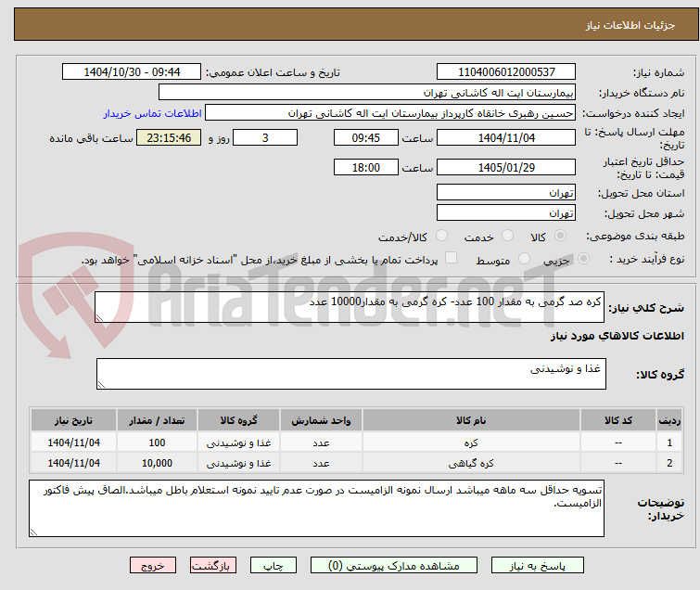Click the announcement date field 1404/10/30 - 09:44
The height and width of the screenshot is (590, 700).
click(132, 72)
